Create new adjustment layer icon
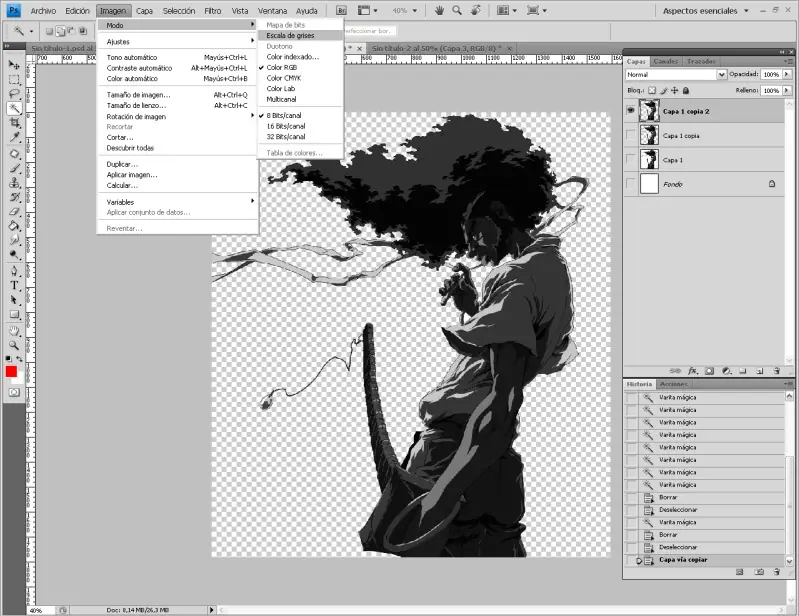799x616 pixels. point(727,371)
